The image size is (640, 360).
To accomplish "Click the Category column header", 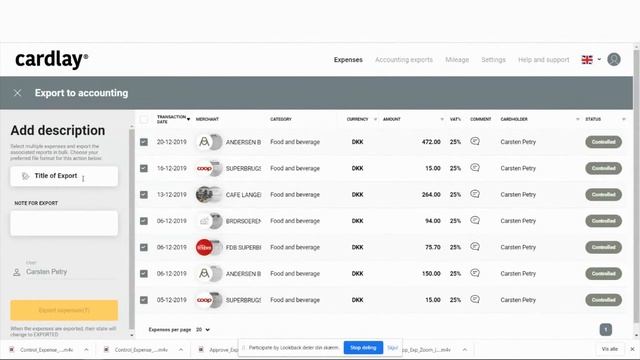I will [281, 119].
